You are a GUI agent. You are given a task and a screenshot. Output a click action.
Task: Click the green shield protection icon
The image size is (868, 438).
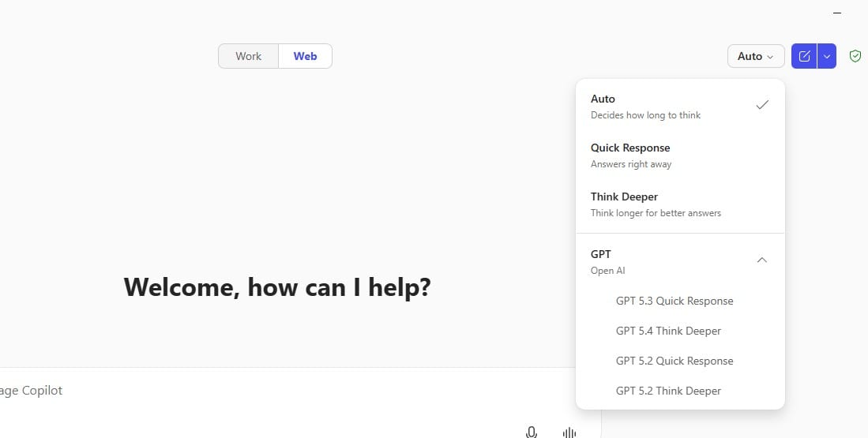[855, 56]
